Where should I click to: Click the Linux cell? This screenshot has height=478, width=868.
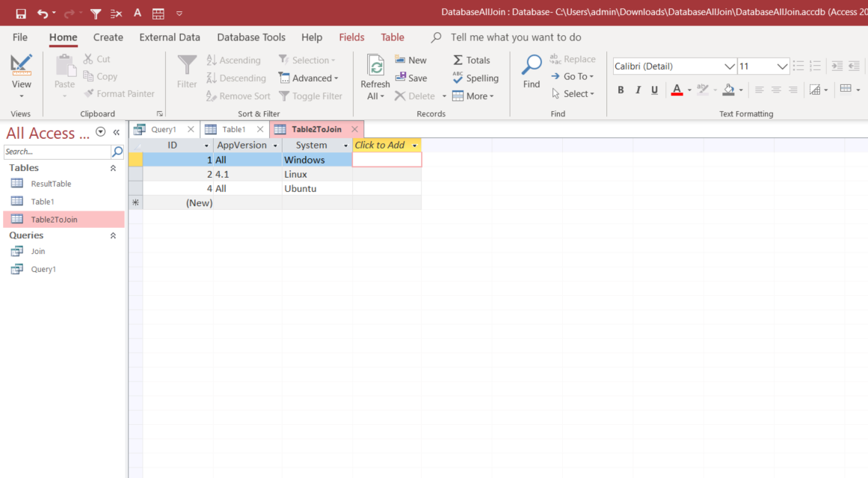coord(317,174)
